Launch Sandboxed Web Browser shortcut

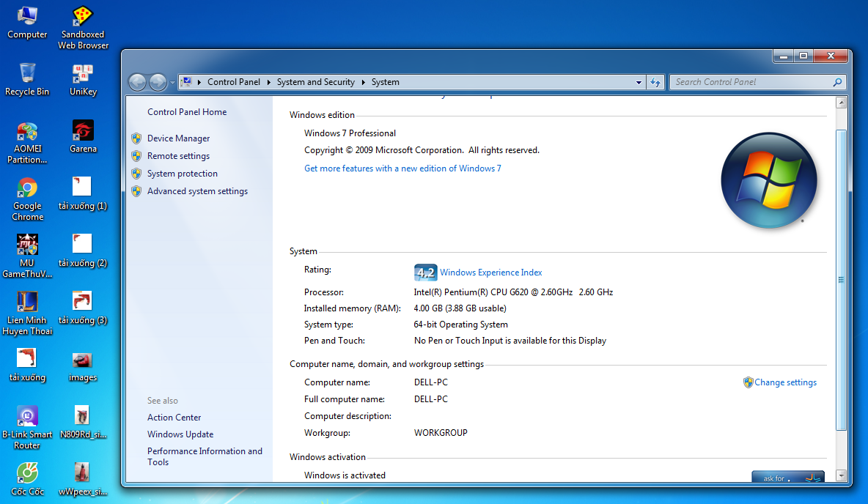83,28
